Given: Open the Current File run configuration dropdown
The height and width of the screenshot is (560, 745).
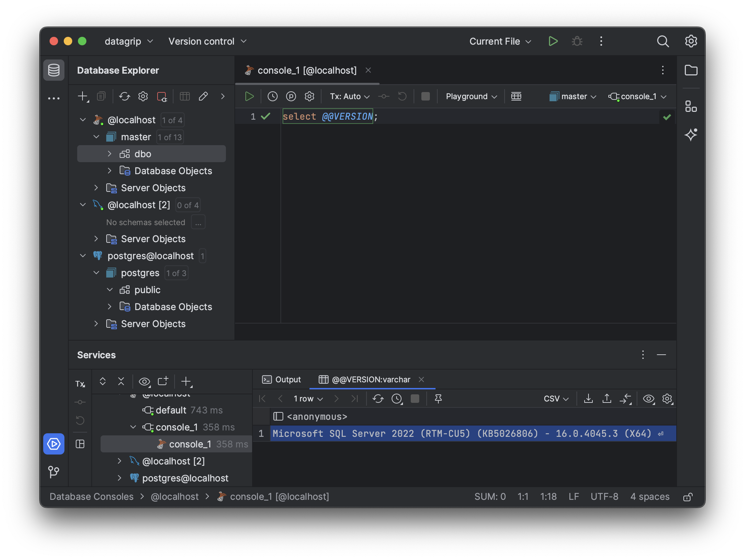Looking at the screenshot, I should (500, 41).
